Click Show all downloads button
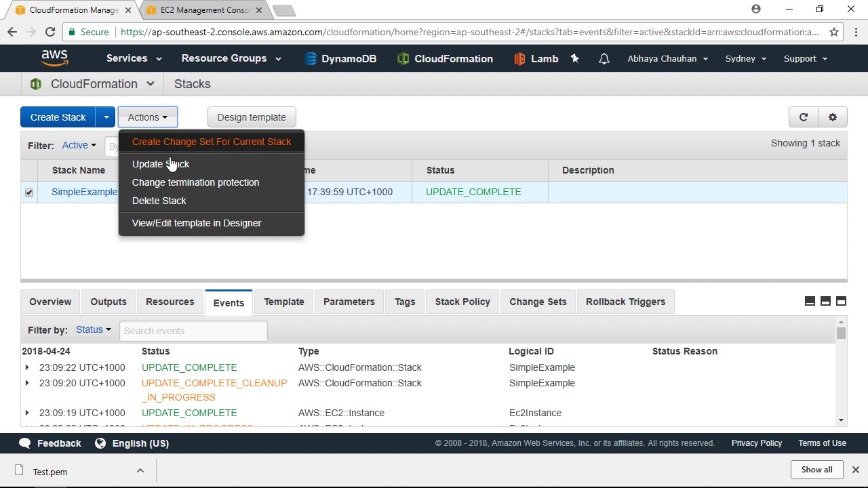Image resolution: width=868 pixels, height=488 pixels. coord(816,470)
